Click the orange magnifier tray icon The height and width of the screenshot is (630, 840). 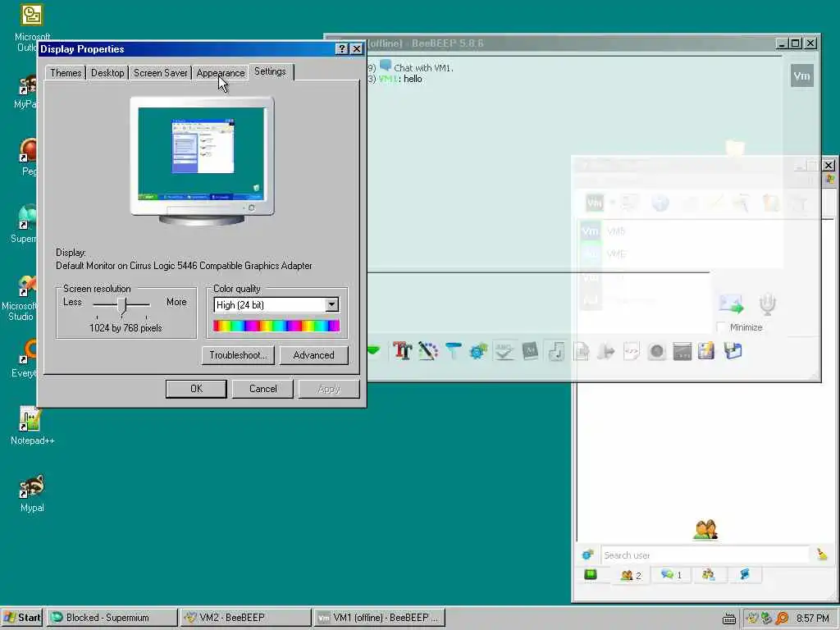coord(782,619)
